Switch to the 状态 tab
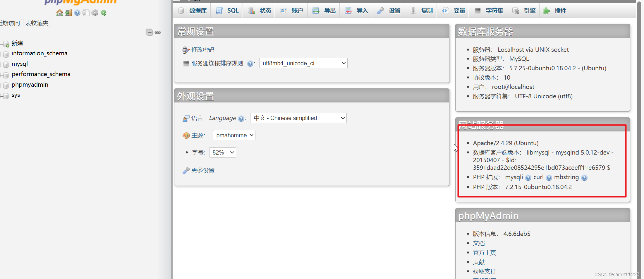 (259, 11)
